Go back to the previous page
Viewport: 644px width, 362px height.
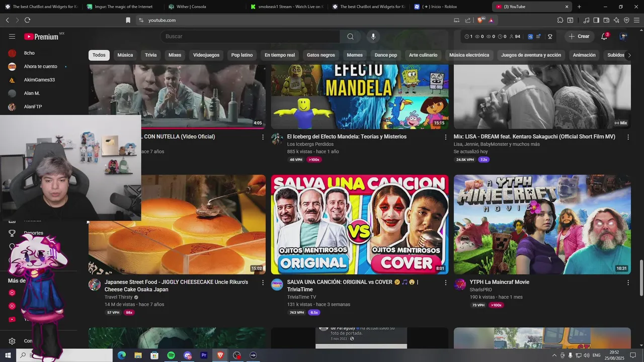coord(7,20)
